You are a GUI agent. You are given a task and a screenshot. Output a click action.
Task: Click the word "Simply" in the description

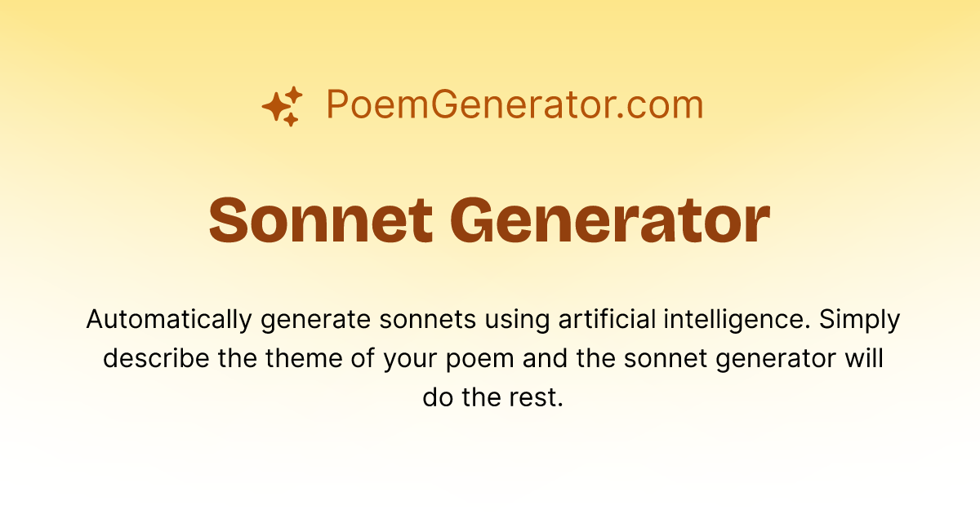859,321
